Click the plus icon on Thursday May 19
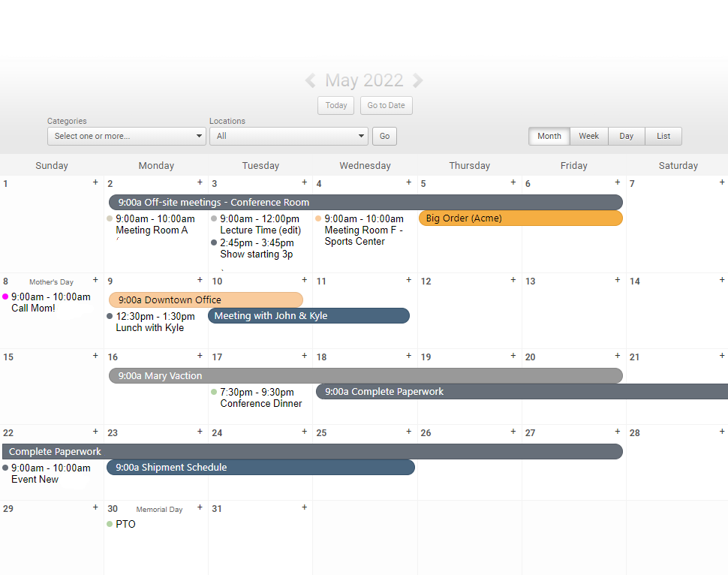This screenshot has height=575, width=728. pos(513,356)
